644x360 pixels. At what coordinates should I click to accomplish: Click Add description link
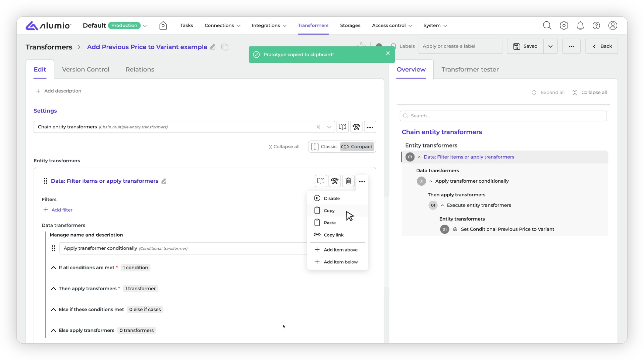(59, 91)
